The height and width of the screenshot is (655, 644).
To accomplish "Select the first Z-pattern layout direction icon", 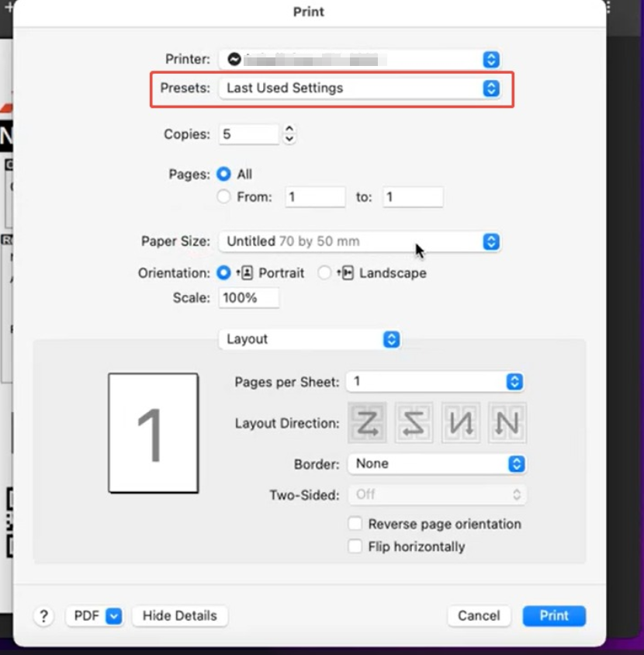I will click(367, 423).
